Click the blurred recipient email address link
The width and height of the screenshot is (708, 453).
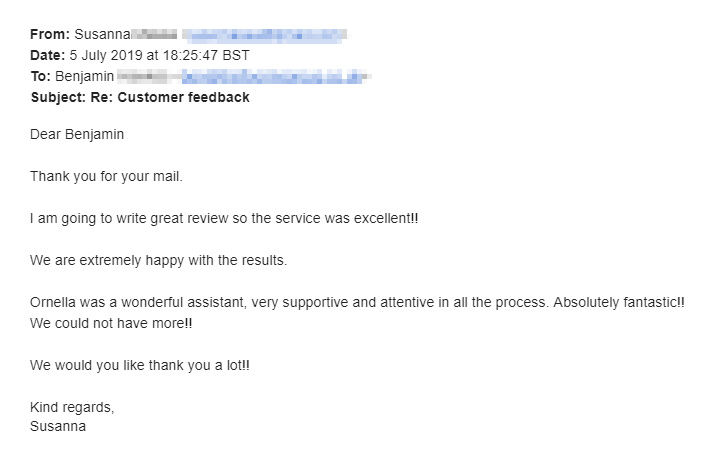point(277,76)
